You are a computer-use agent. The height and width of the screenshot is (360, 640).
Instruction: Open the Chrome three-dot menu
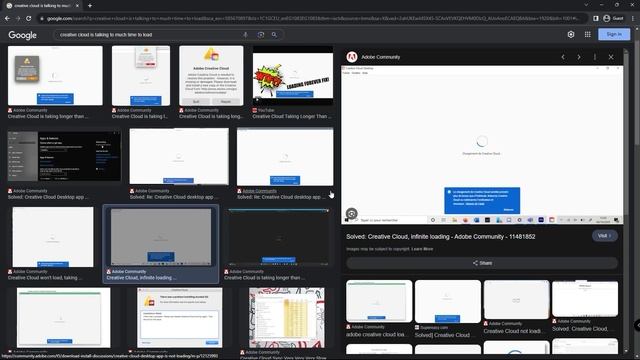pos(633,18)
